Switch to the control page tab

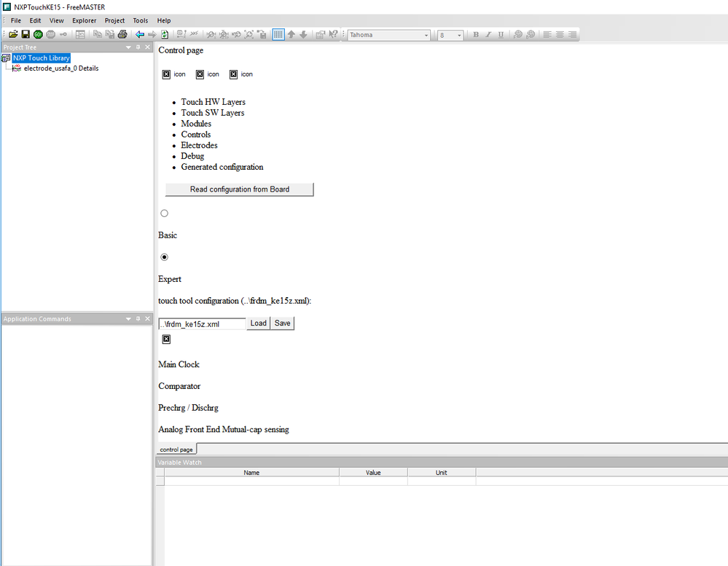[176, 449]
